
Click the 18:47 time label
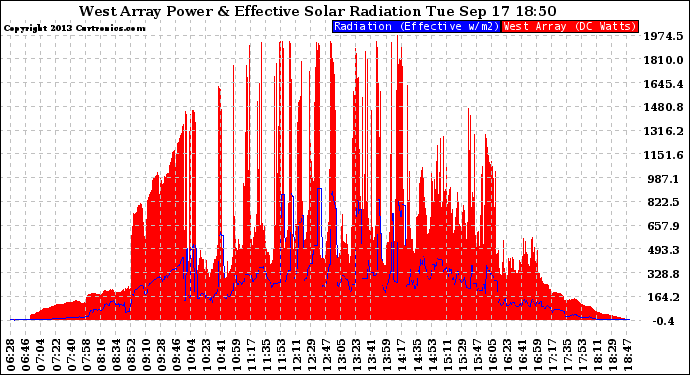click(x=626, y=354)
